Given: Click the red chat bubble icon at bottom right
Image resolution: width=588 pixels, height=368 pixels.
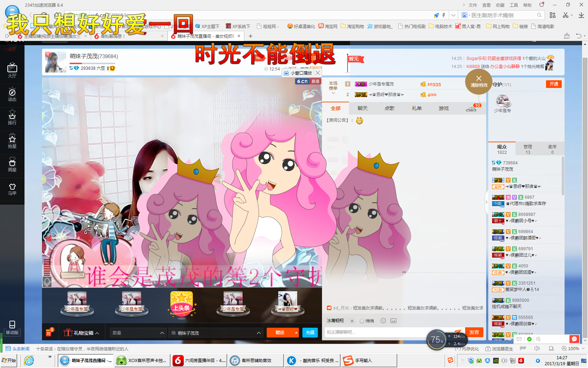Looking at the screenshot, I should click(574, 339).
